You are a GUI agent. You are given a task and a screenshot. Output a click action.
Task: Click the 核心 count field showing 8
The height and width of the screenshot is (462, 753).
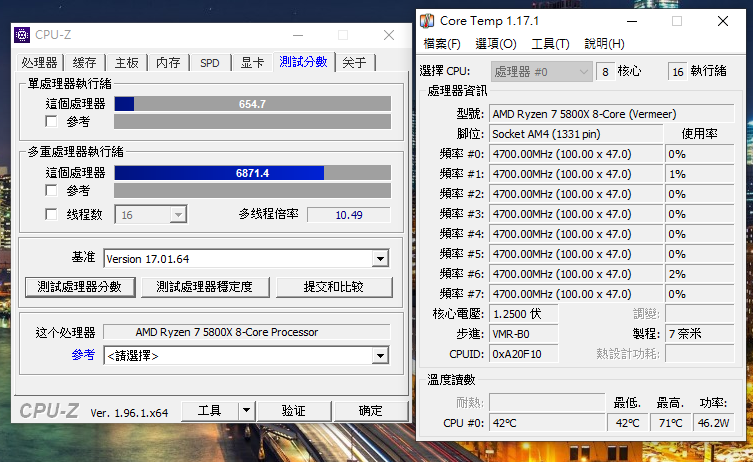click(x=606, y=72)
